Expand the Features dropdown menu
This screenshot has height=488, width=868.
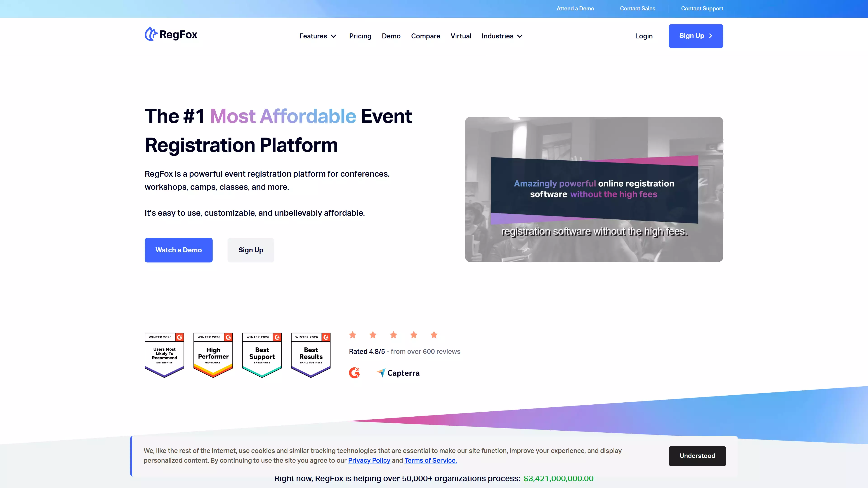(318, 36)
